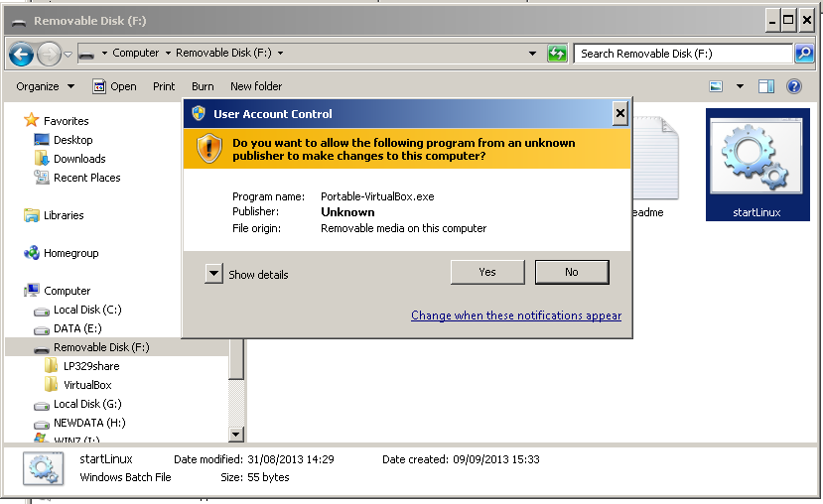The height and width of the screenshot is (504, 823).
Task: Click the Explorer title bar drive icon
Action: pos(19,22)
